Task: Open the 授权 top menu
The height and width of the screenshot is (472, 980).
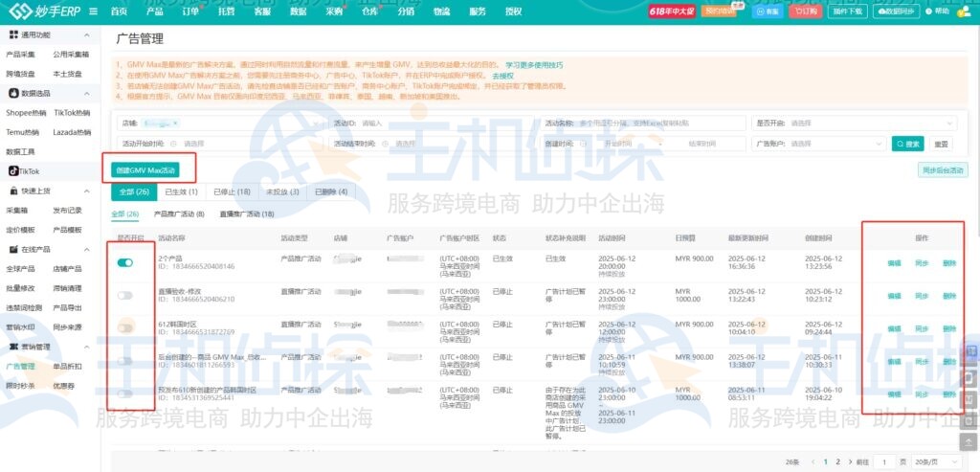Action: click(x=514, y=11)
